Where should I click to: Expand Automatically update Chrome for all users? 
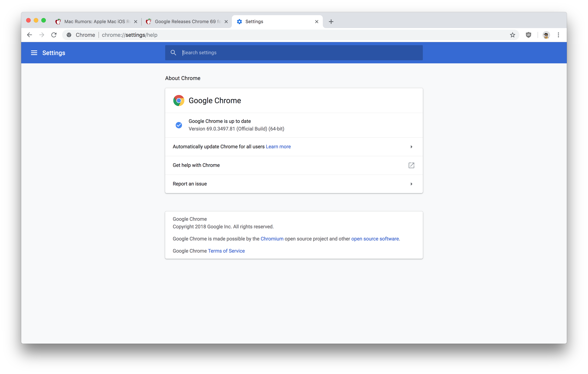411,147
